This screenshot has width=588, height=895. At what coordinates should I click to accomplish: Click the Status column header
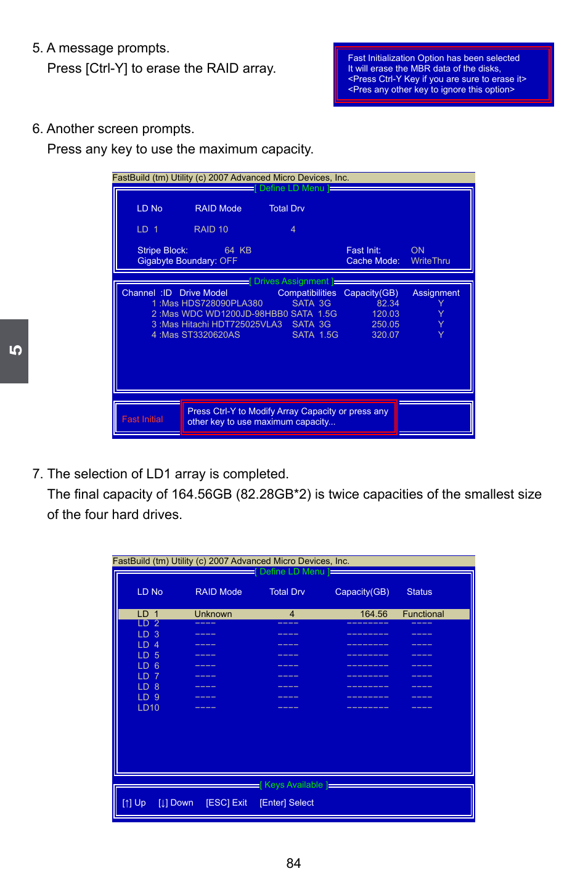point(419,592)
